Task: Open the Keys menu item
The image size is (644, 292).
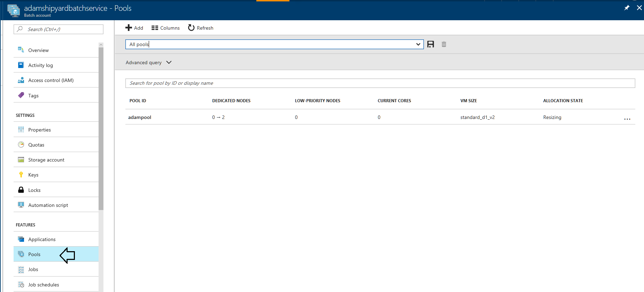Action: pos(56,175)
